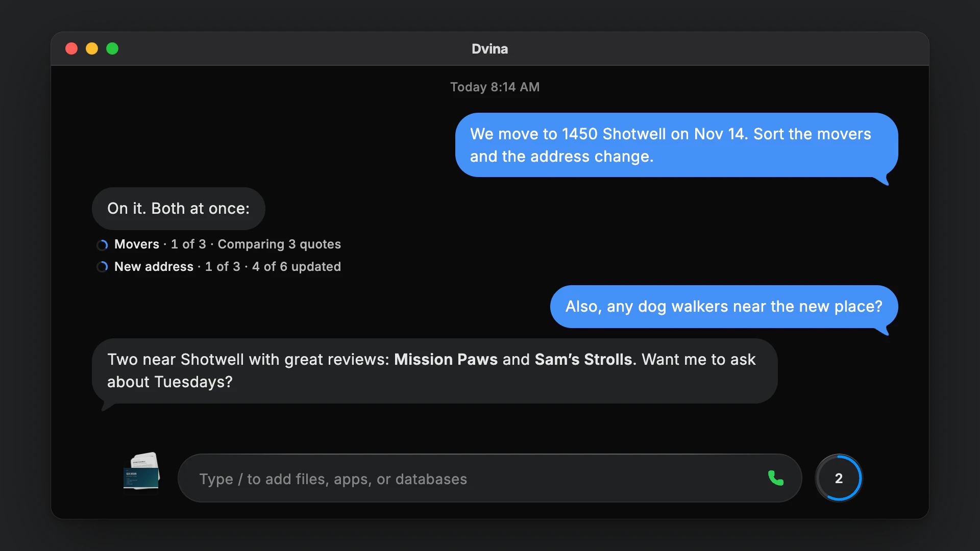
Task: Select the message about moving to 1450 Shotwell
Action: point(676,145)
